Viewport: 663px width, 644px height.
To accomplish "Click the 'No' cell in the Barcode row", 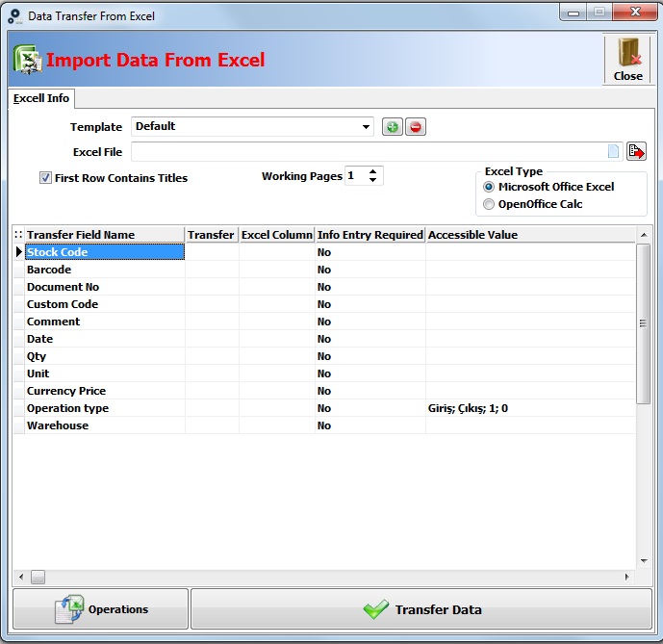I will coord(370,270).
